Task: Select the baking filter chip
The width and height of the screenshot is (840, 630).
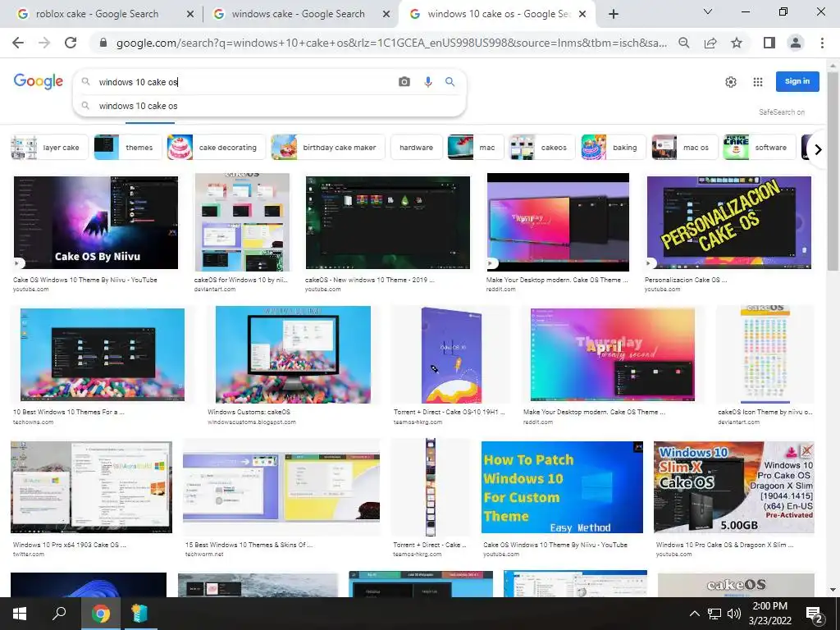Action: tap(614, 148)
